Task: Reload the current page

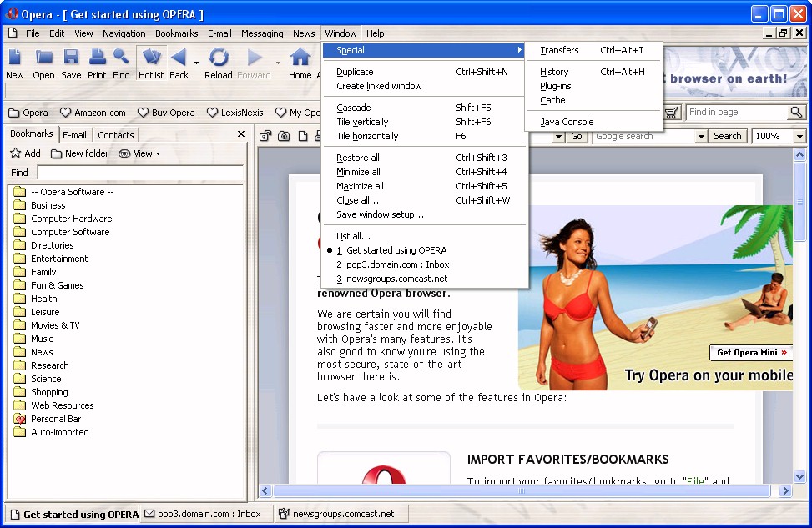Action: (219, 63)
